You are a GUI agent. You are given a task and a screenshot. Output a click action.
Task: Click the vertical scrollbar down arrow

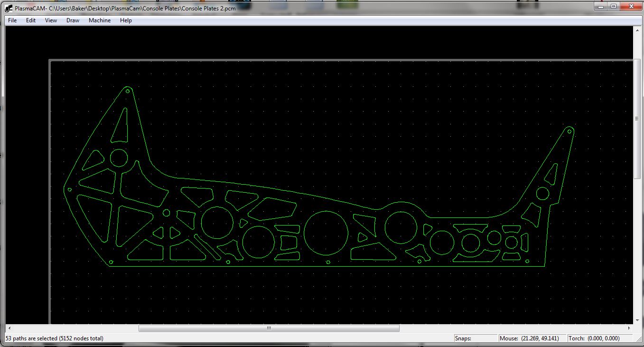tap(637, 321)
